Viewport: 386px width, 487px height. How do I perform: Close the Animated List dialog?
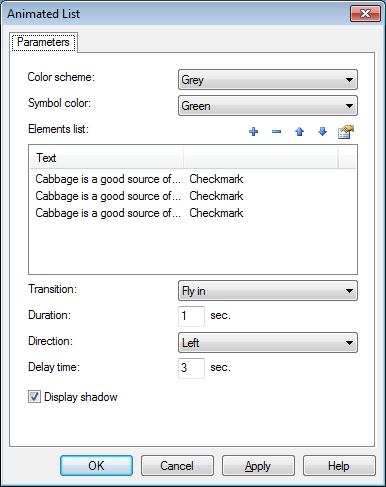[x=365, y=14]
